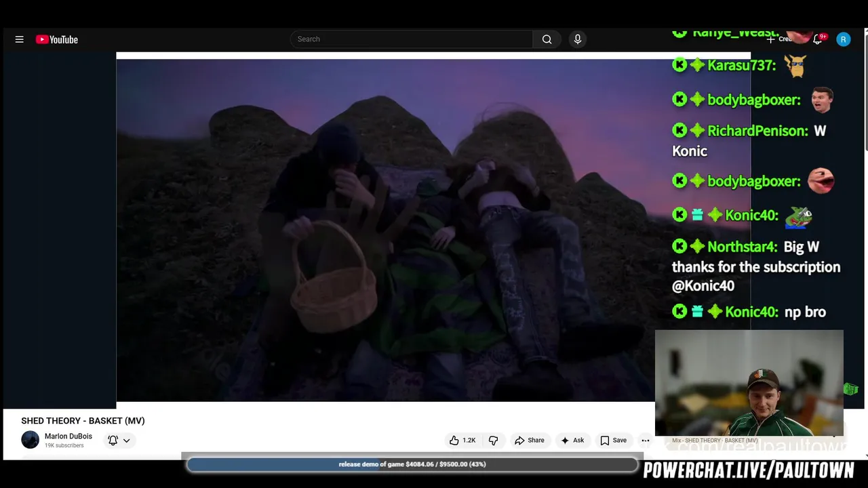Go to the YouTube home logo

coord(57,39)
